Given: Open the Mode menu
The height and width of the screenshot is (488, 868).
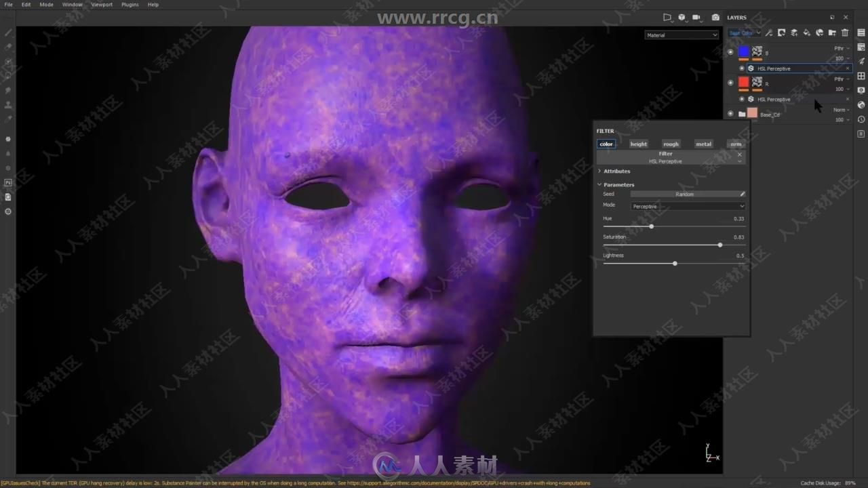Looking at the screenshot, I should [46, 5].
